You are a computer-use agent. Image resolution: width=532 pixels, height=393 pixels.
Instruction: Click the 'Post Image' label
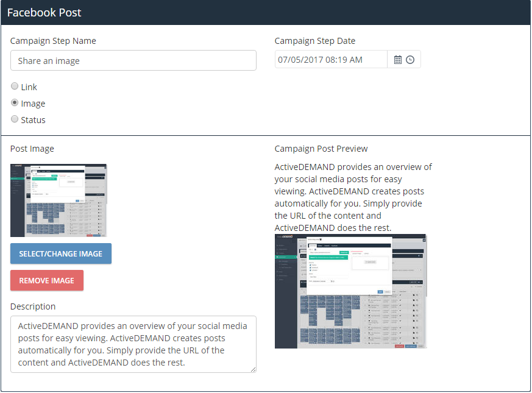click(32, 149)
